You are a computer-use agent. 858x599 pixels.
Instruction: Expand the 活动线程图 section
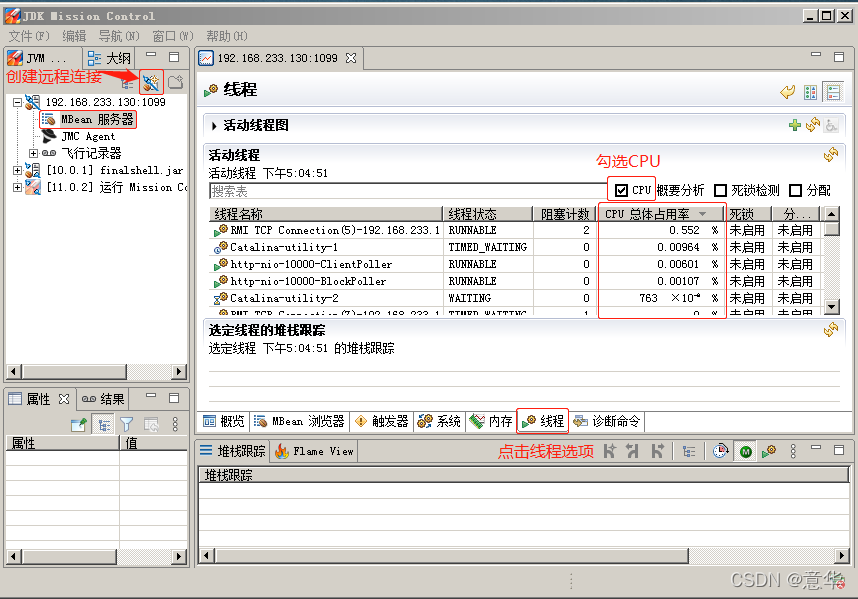pos(213,126)
